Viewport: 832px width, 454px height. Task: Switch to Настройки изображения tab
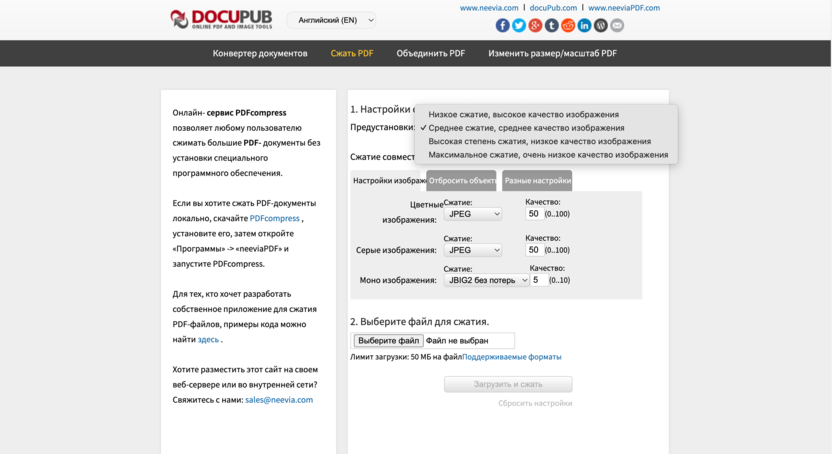coord(386,181)
